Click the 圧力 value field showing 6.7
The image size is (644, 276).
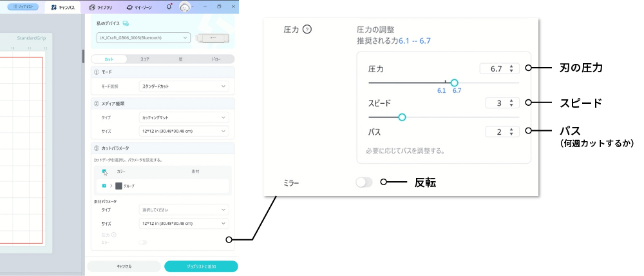[500, 69]
